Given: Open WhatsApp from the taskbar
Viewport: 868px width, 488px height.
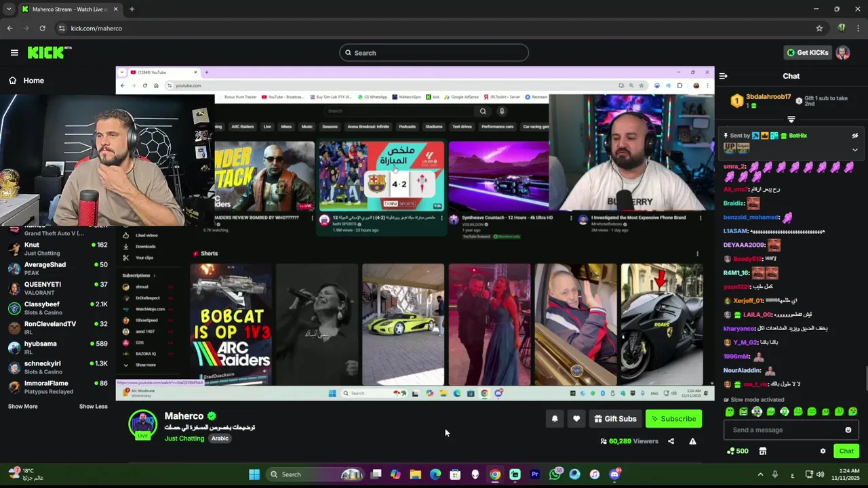Looking at the screenshot, I should [555, 474].
